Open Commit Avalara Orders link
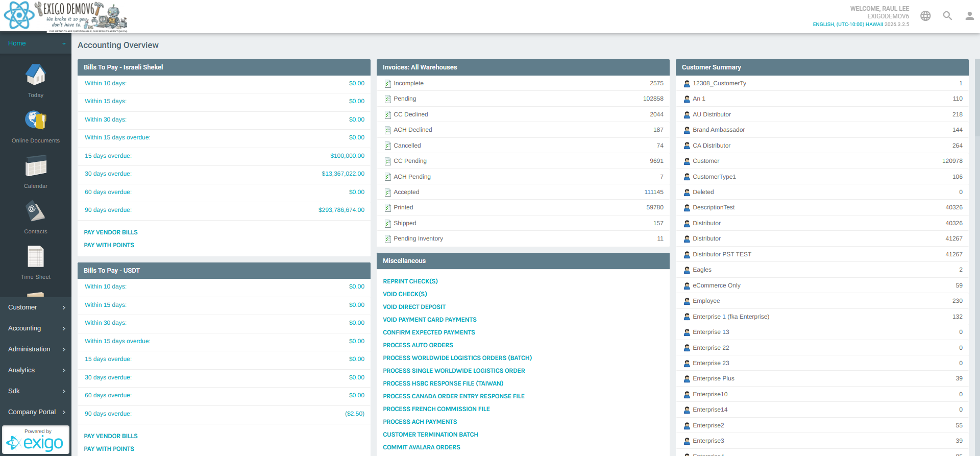 (x=422, y=447)
